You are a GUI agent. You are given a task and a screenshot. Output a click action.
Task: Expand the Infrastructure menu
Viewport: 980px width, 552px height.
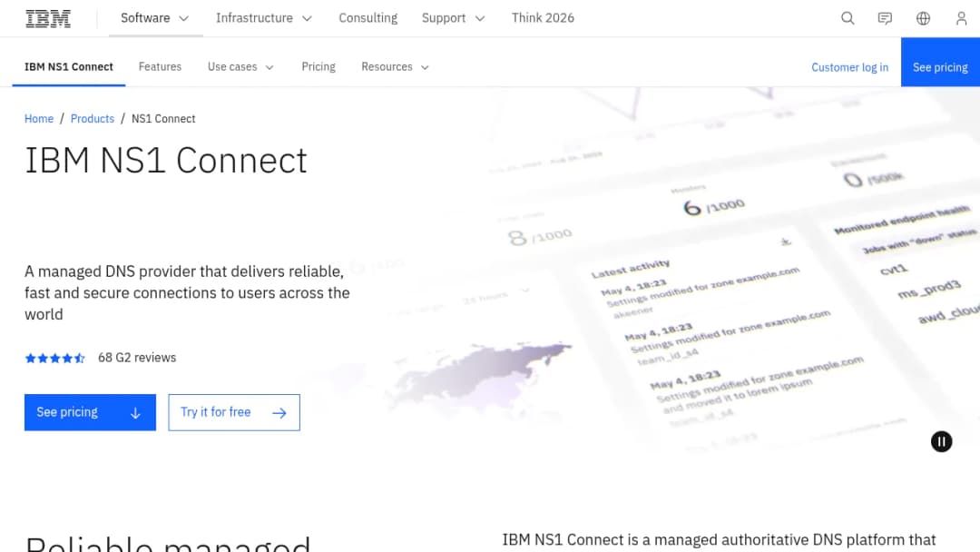(264, 18)
